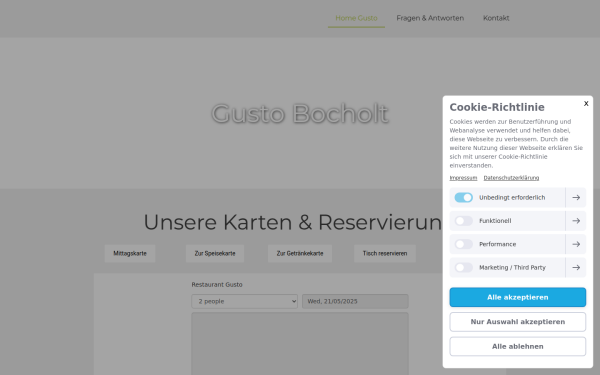This screenshot has height=375, width=600.
Task: Toggle the Unbedingt erforderlich switch
Action: pyautogui.click(x=463, y=197)
